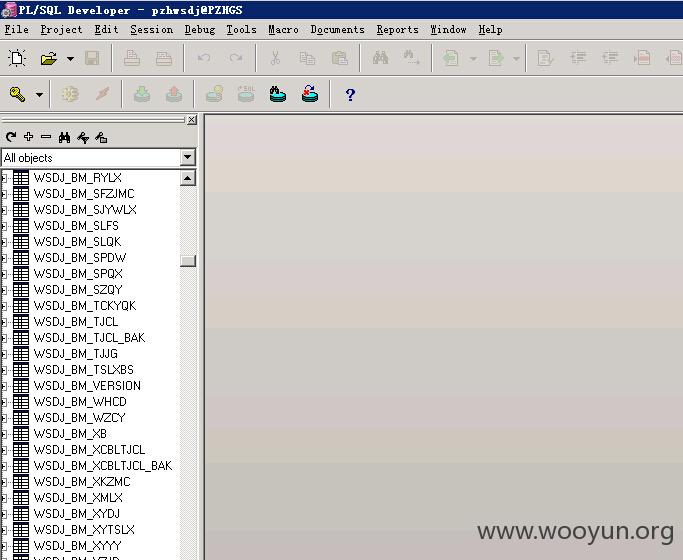Select the WSDJ_BM_XCBLTJCL_BAK table
The image size is (683, 560).
(x=103, y=466)
